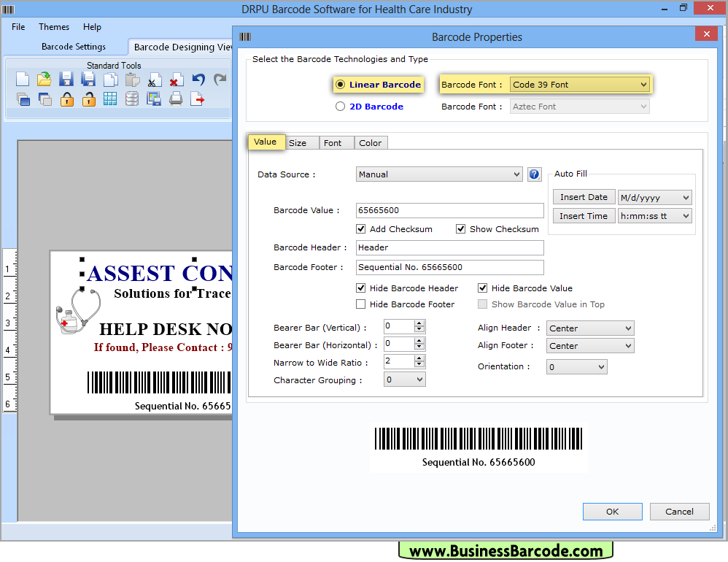Click the closed padlock Lock icon
Image resolution: width=728 pixels, height=562 pixels.
67,99
